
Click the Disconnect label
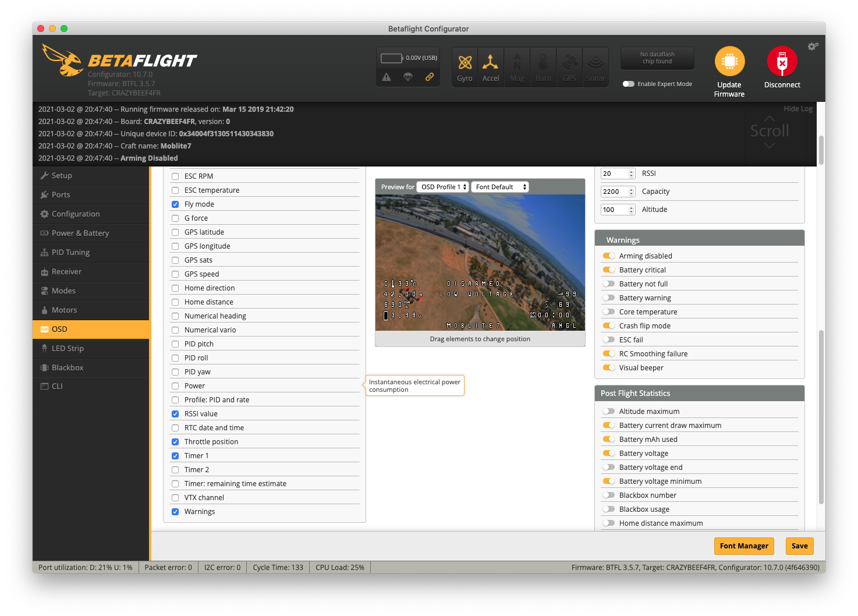[782, 85]
